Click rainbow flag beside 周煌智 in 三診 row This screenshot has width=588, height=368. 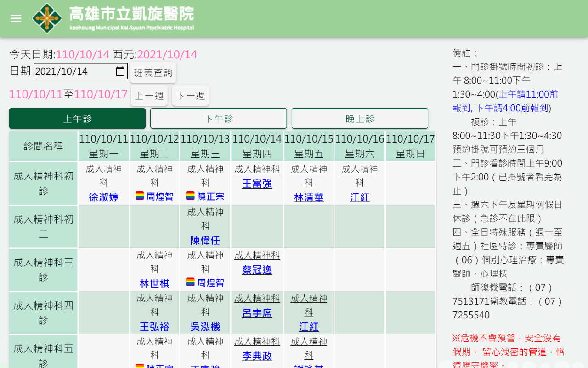pos(190,282)
